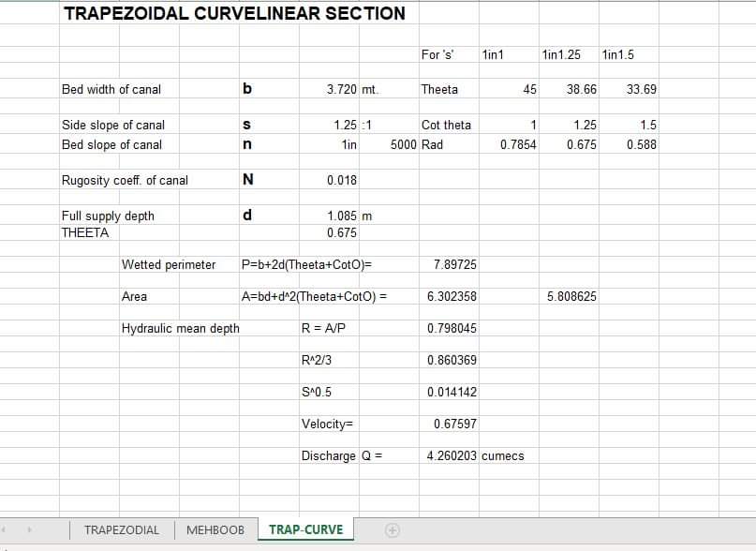Click the next sheet navigation arrow
The width and height of the screenshot is (756, 551).
pos(30,529)
